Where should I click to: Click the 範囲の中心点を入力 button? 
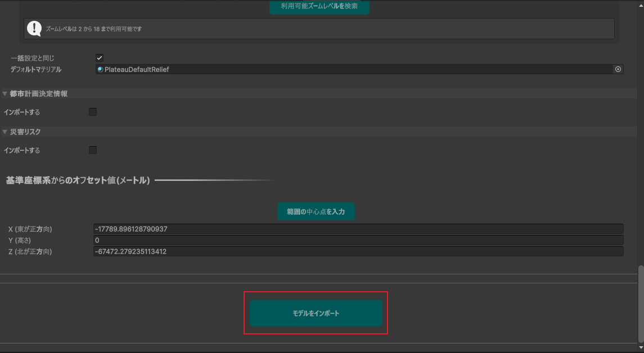pyautogui.click(x=316, y=211)
